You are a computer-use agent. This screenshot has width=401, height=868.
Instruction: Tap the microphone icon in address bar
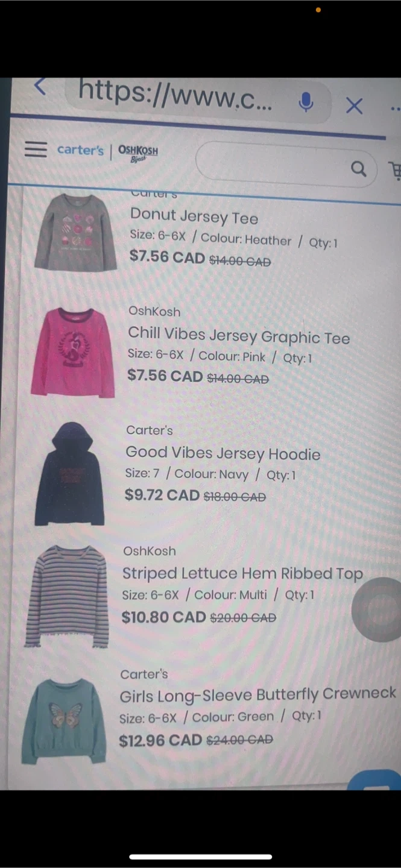[306, 102]
